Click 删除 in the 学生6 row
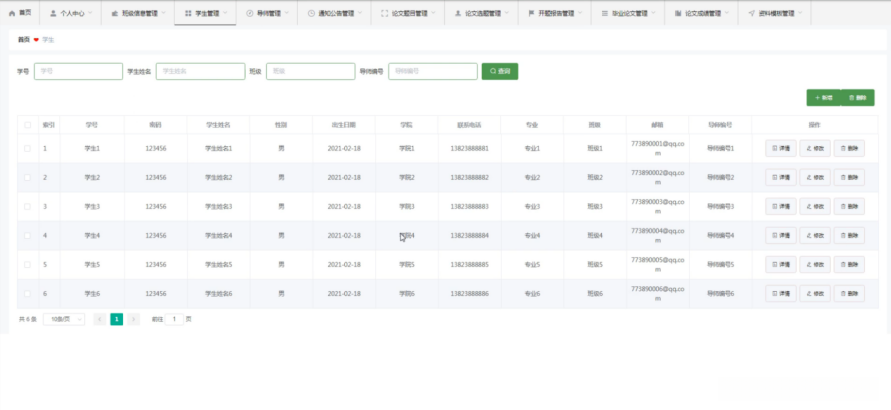The height and width of the screenshot is (410, 891). (x=850, y=294)
